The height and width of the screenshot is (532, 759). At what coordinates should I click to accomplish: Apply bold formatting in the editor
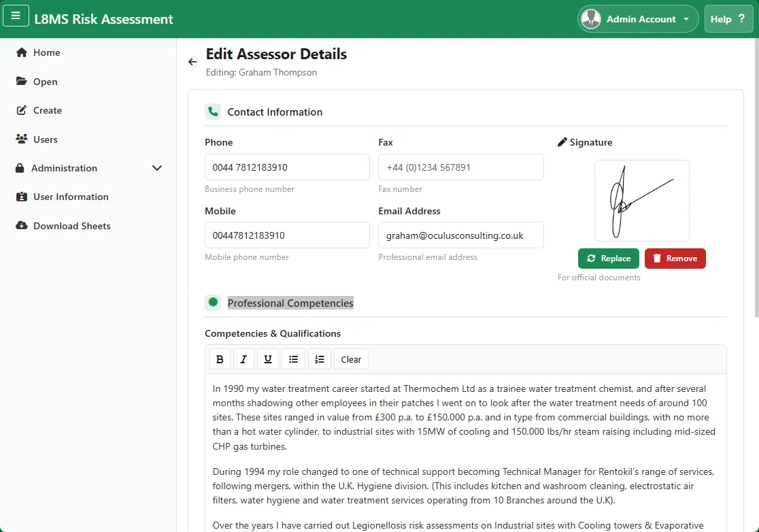(x=220, y=359)
